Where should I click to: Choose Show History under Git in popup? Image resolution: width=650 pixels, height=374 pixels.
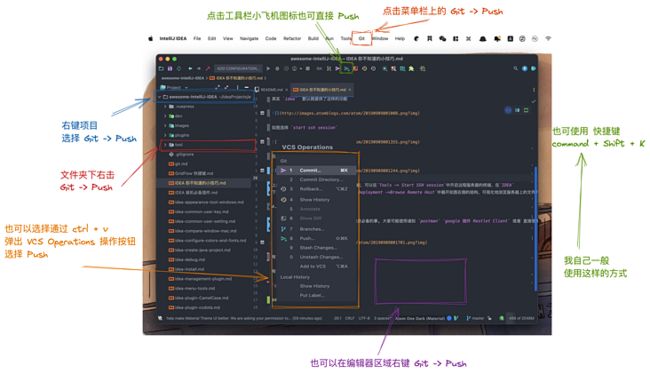pyautogui.click(x=316, y=200)
